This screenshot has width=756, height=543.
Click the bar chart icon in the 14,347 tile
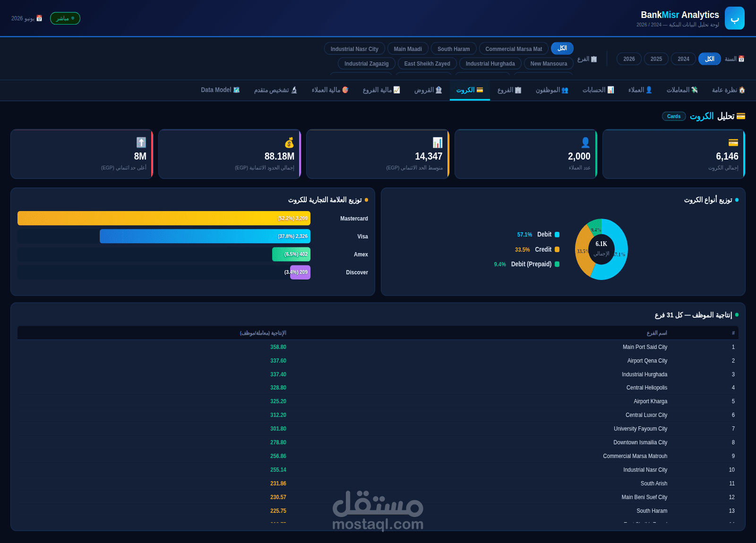438,143
